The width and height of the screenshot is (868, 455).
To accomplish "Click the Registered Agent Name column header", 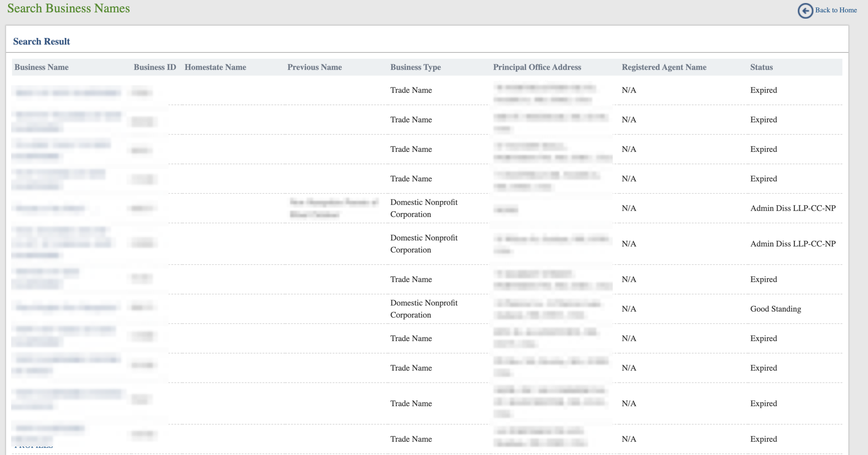I will tap(664, 67).
